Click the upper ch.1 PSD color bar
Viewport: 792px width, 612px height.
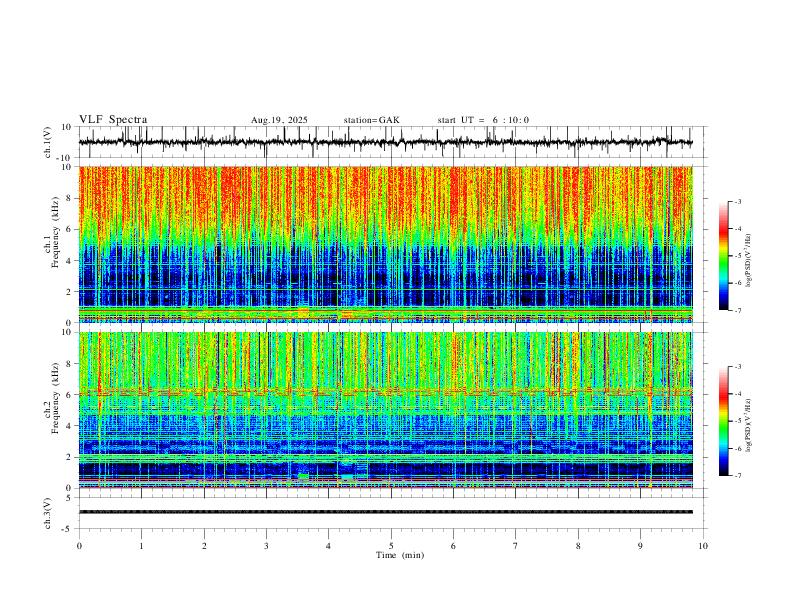point(723,256)
